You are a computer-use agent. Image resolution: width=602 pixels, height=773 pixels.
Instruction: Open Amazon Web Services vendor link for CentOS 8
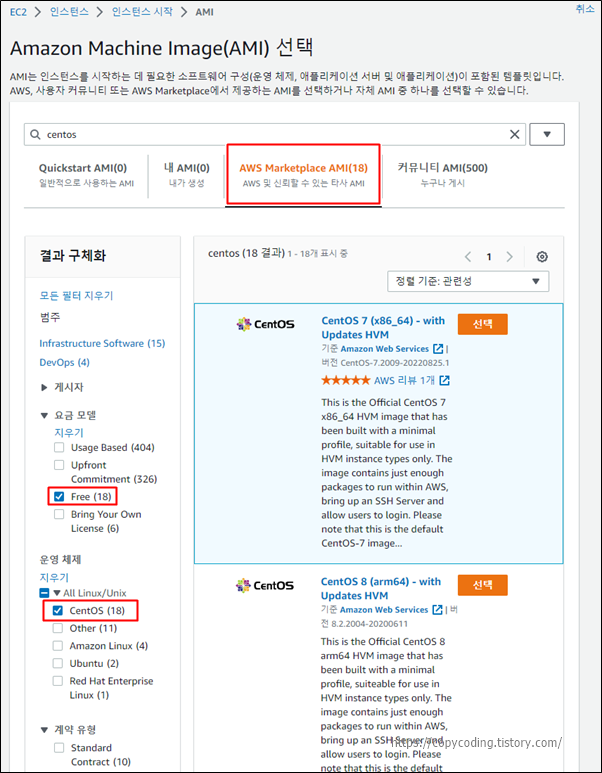pyautogui.click(x=384, y=610)
